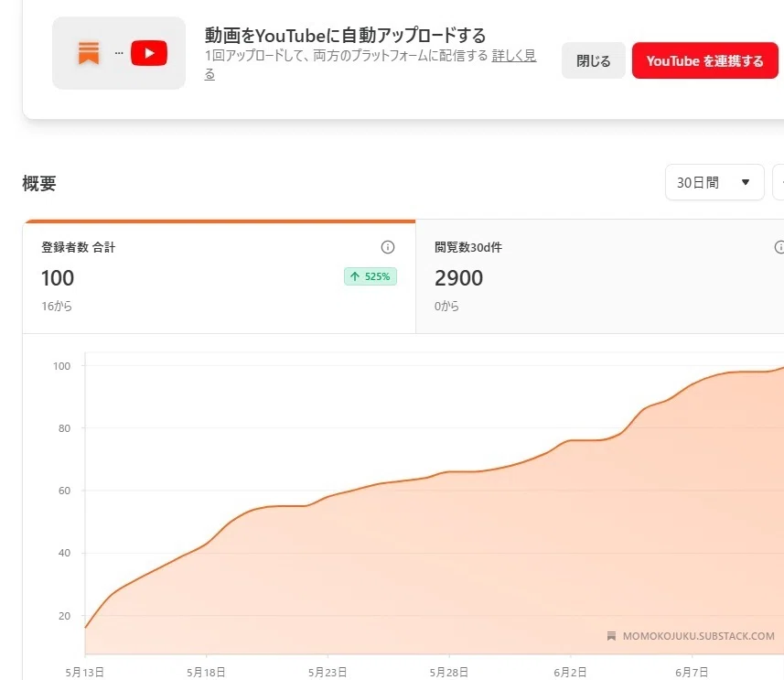Click the 5月23日 axis label
This screenshot has width=784, height=680.
[x=328, y=672]
